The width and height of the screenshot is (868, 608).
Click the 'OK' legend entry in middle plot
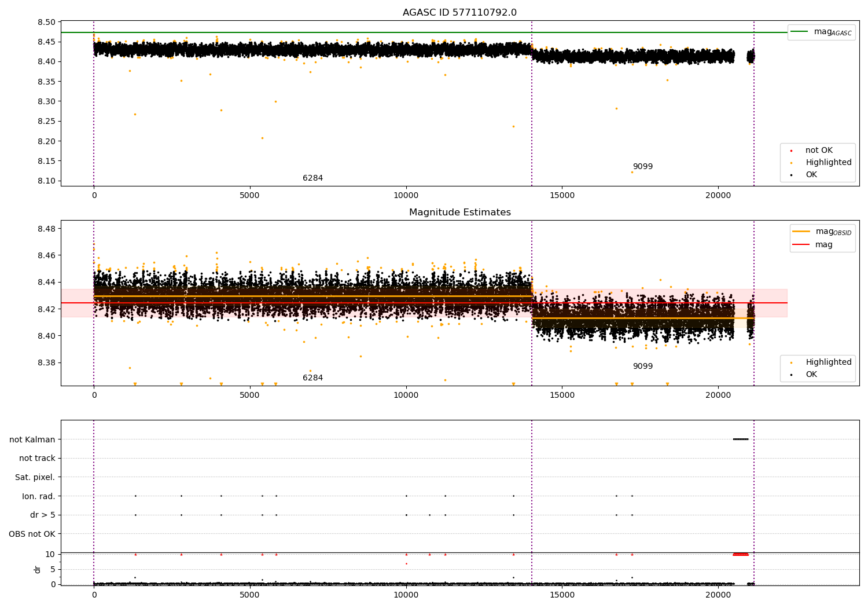[811, 375]
